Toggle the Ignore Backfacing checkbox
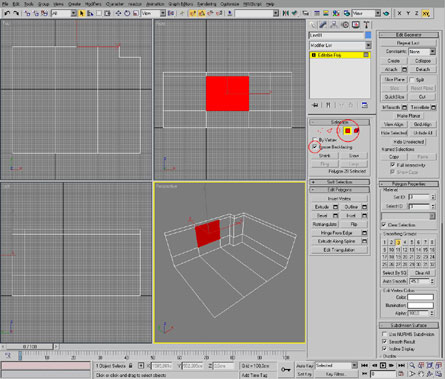This screenshot has height=379, width=445. coord(315,147)
